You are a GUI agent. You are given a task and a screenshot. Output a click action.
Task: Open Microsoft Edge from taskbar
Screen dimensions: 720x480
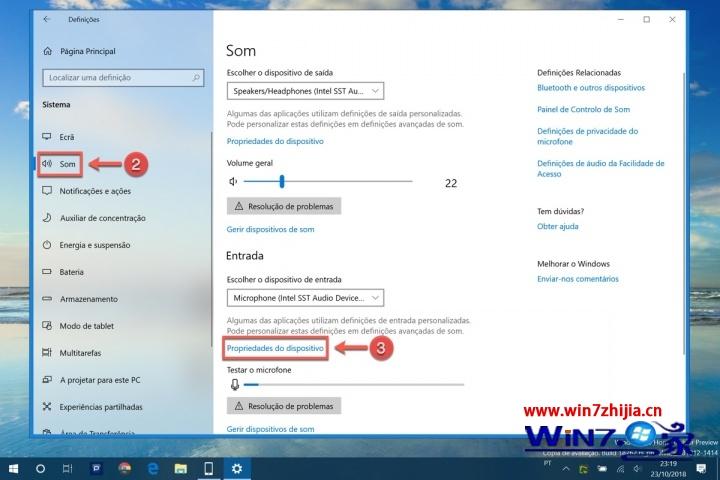click(x=153, y=469)
